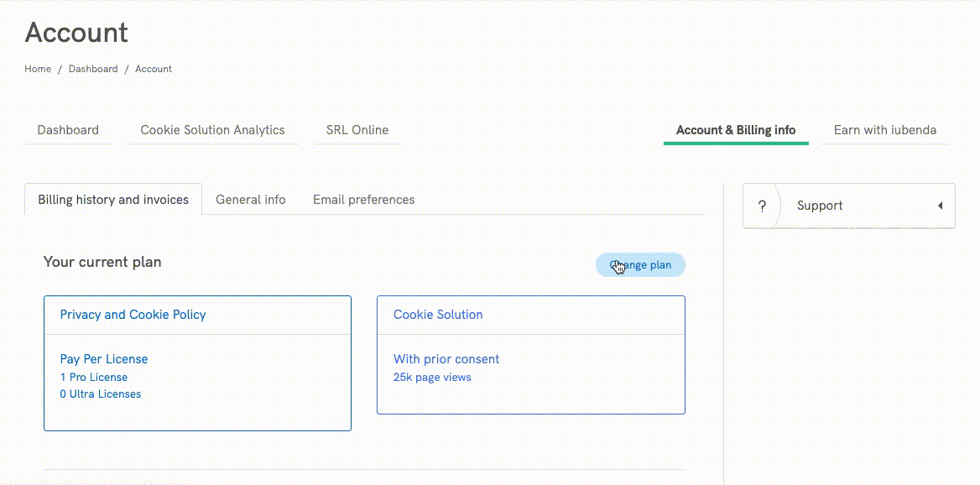Click the Home breadcrumb link

coord(38,69)
